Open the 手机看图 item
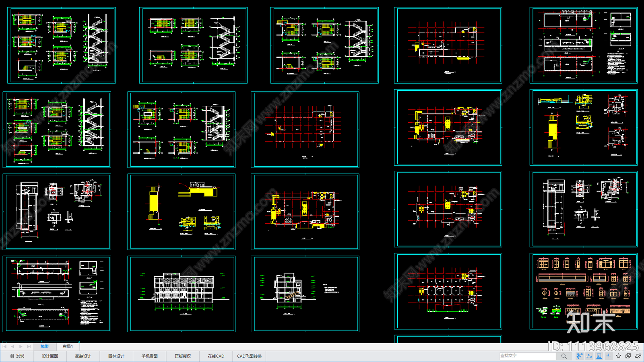Screen dimensions: 644x362 [x=149, y=356]
